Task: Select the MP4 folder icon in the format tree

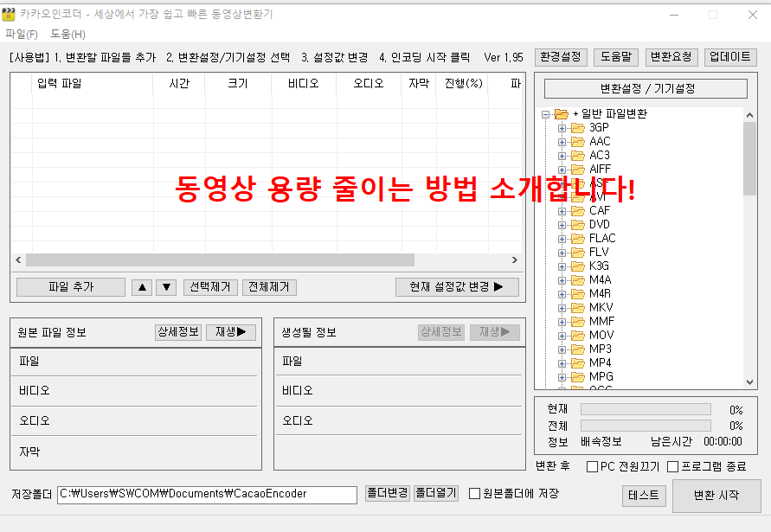Action: [576, 362]
